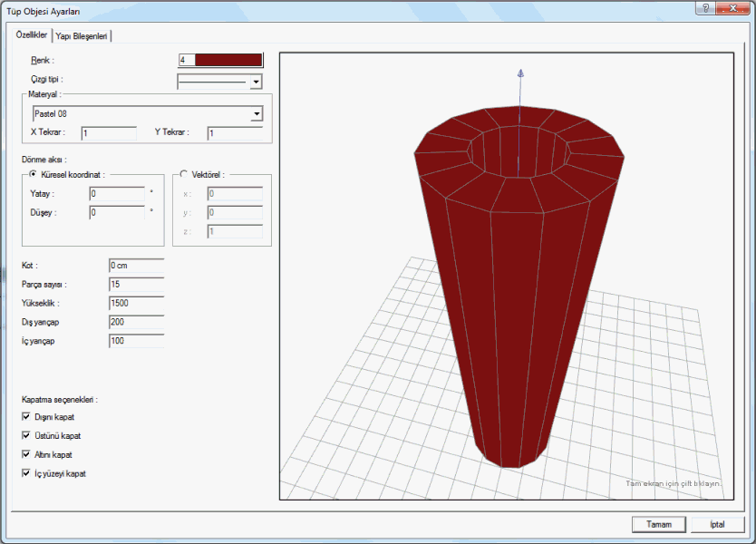Click the X Tekrar input field
Screen dimensions: 756x544
109,133
